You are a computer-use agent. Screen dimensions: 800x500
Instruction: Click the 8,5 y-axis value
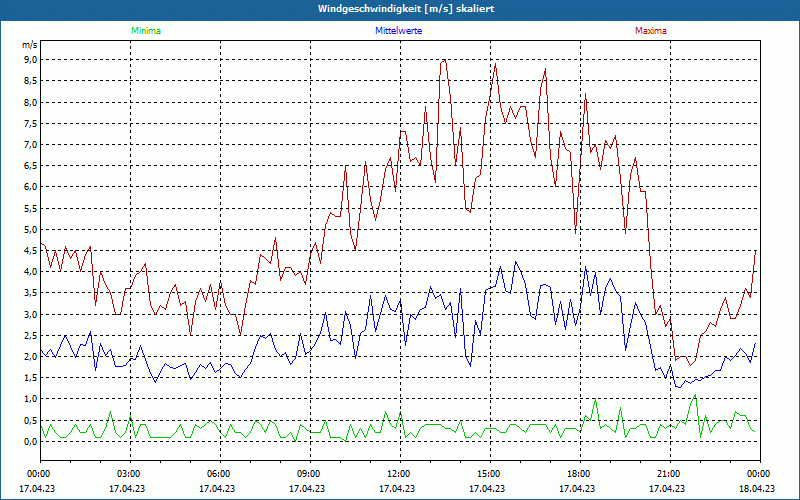[31, 81]
